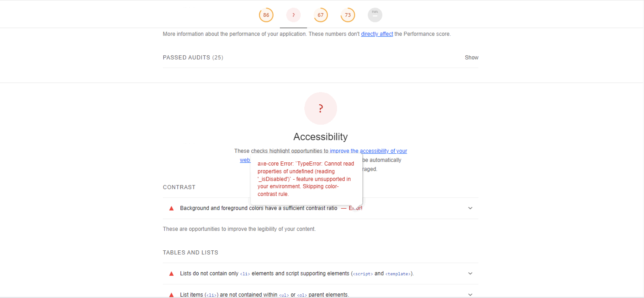This screenshot has width=644, height=298.
Task: Click warning triangle on lists audit row
Action: point(171,274)
